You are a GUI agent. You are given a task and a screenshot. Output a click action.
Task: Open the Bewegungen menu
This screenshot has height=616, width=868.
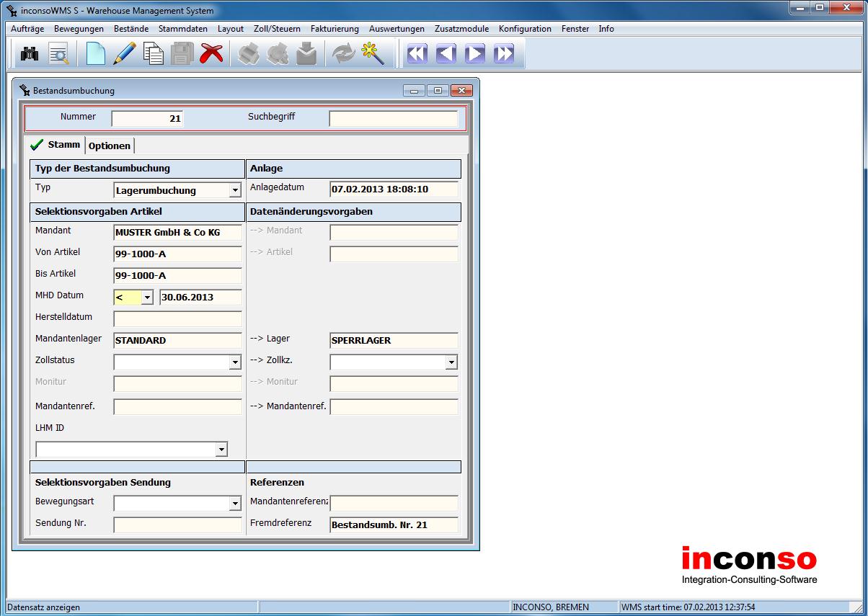point(79,29)
